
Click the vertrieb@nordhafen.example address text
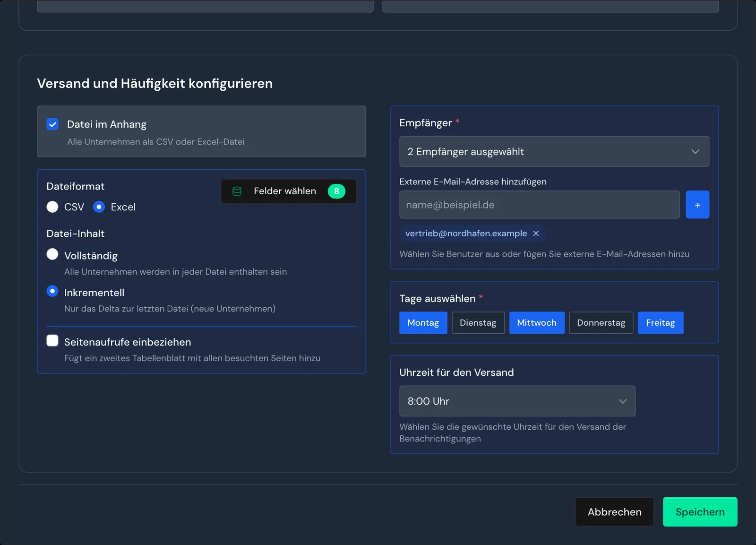point(466,234)
